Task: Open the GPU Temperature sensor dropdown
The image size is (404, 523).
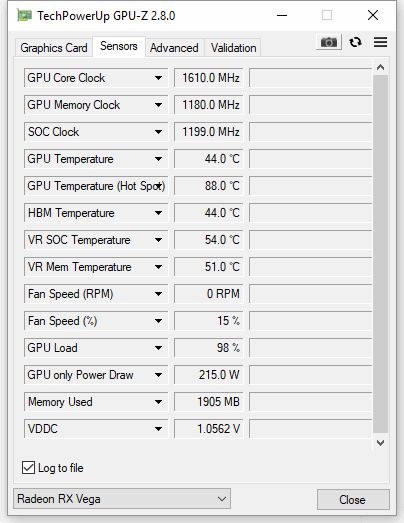Action: pos(158,159)
